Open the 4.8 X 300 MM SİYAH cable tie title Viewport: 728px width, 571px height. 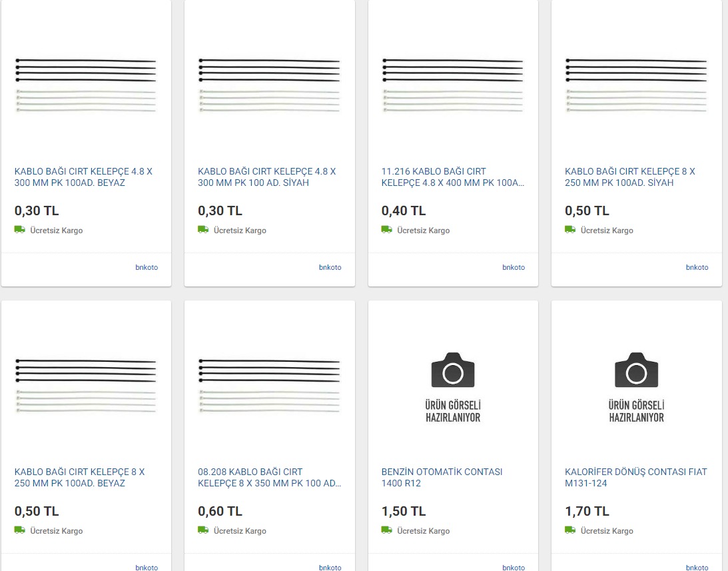coord(267,177)
